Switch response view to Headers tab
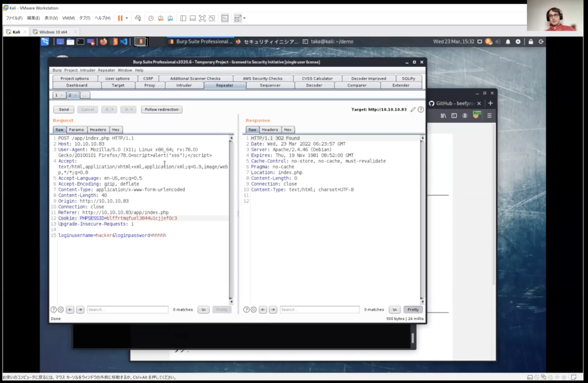Viewport: 588px width, 383px height. 269,130
